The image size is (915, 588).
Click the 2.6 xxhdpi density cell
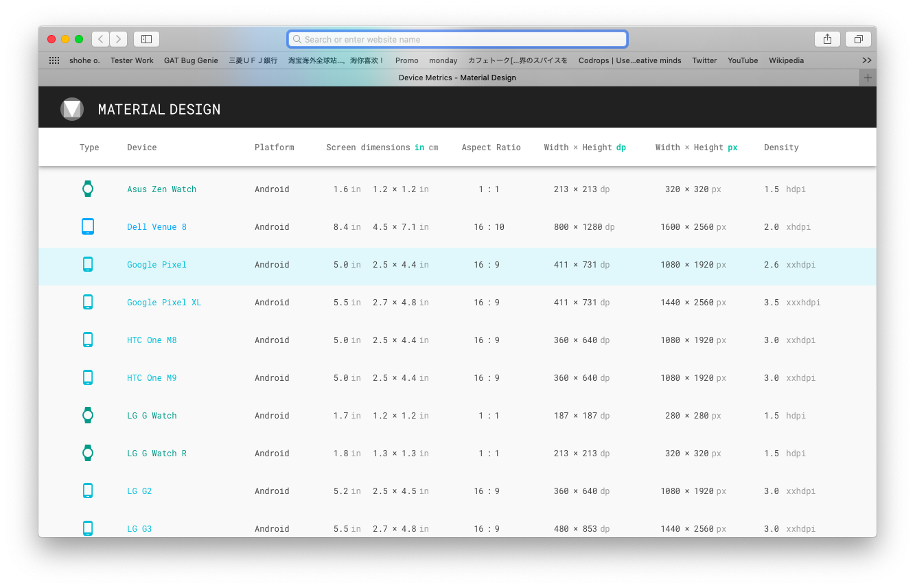click(x=790, y=265)
